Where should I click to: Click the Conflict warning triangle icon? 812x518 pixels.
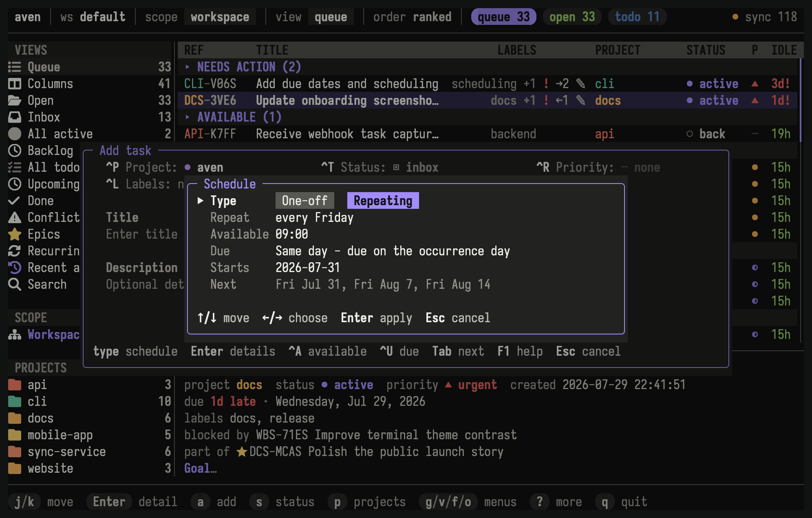15,217
